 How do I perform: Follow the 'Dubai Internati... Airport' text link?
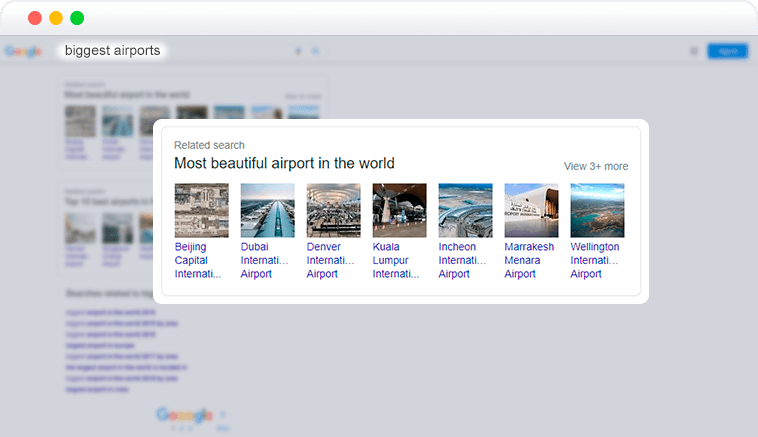pyautogui.click(x=264, y=260)
